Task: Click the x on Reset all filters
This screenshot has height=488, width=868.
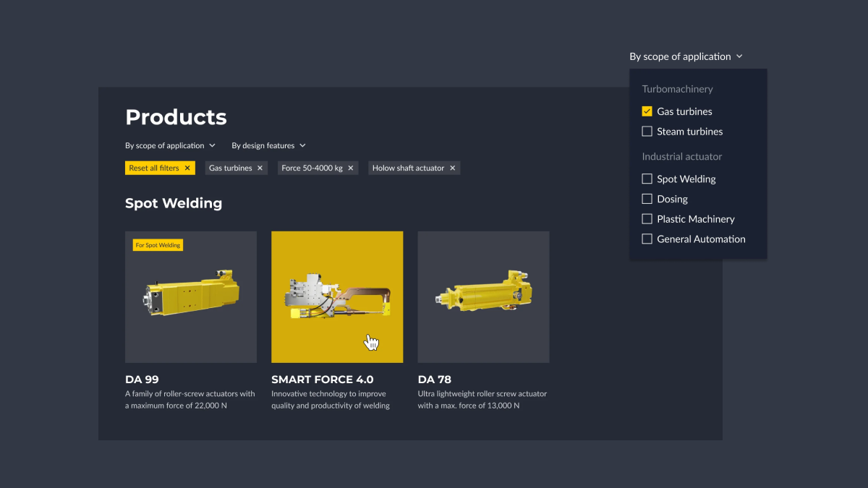Action: (x=187, y=168)
